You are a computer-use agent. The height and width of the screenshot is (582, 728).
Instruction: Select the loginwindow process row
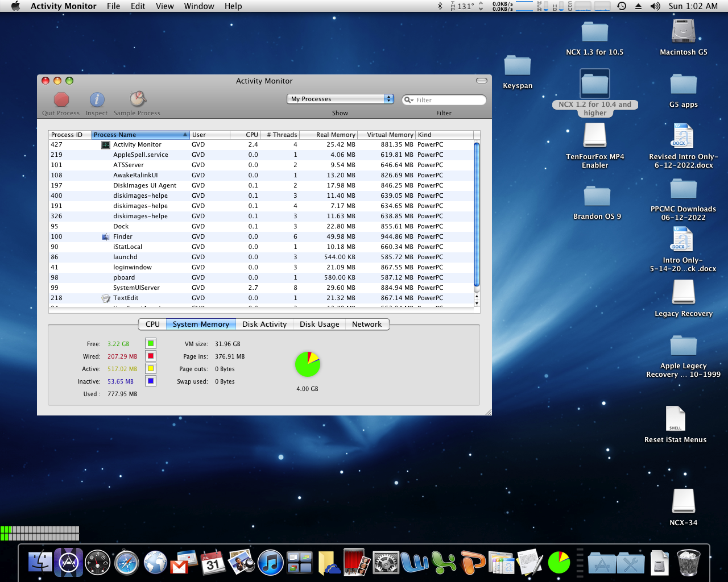coord(261,267)
